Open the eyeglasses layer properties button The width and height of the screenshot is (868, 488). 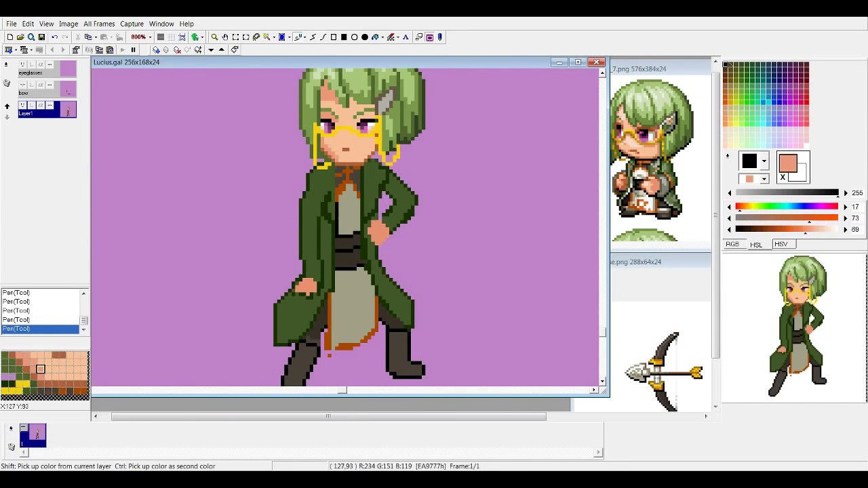(x=50, y=64)
